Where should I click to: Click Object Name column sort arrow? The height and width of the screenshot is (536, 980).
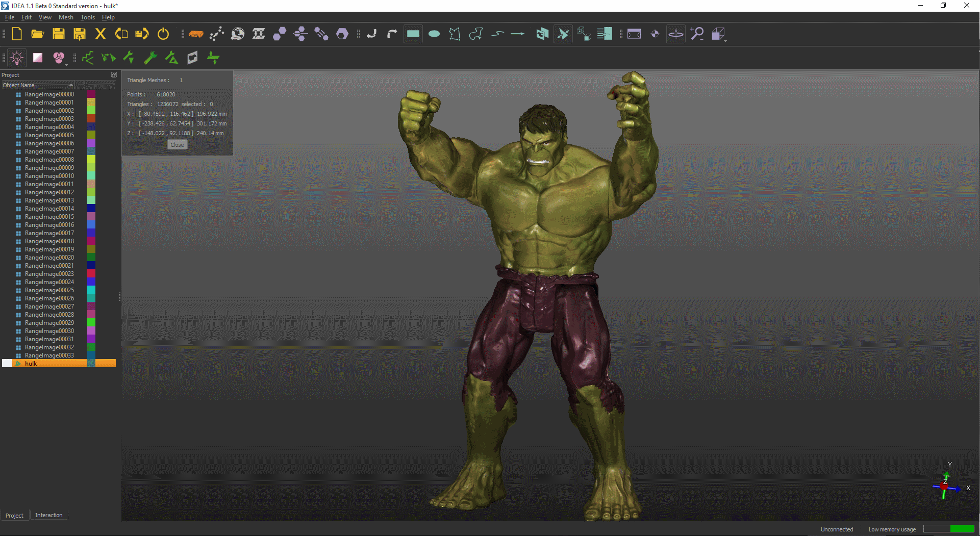[x=71, y=85]
